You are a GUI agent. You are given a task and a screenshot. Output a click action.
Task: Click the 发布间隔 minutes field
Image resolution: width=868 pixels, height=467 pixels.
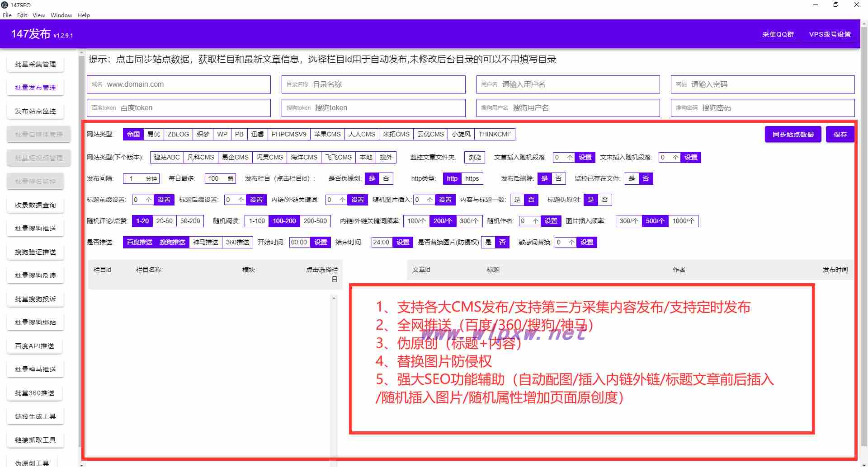[x=142, y=178]
